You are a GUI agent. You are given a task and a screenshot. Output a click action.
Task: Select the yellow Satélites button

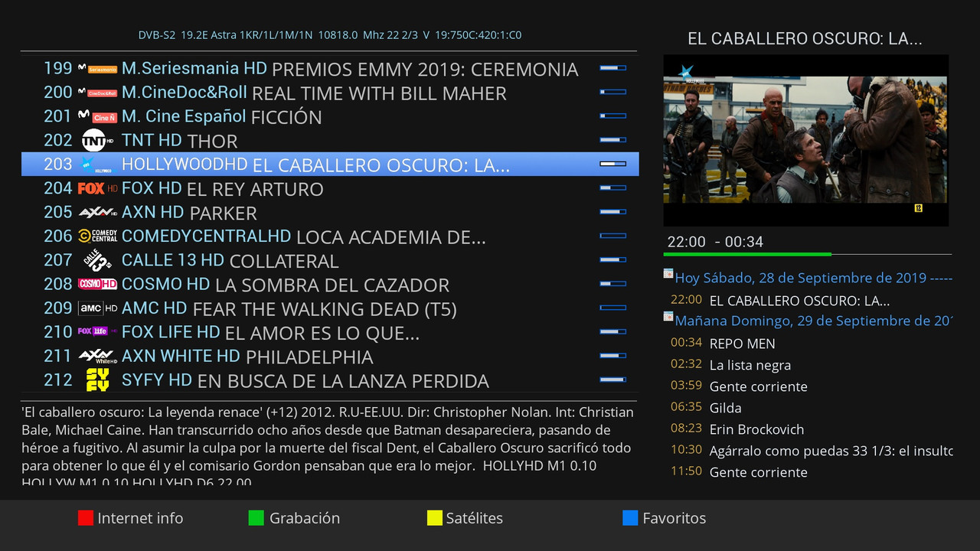click(434, 518)
